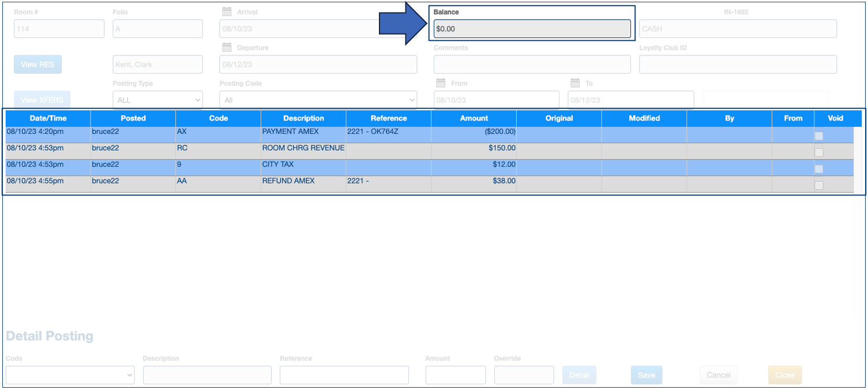Screen dimensions: 868x390
Task: Select the Loyalty Club ID field
Action: click(x=737, y=64)
